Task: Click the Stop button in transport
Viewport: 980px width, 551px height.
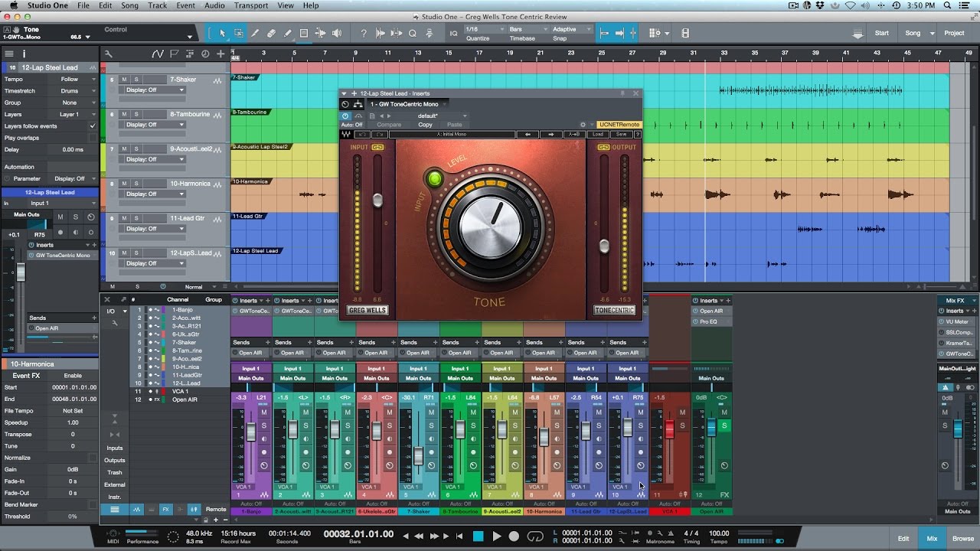Action: point(479,536)
